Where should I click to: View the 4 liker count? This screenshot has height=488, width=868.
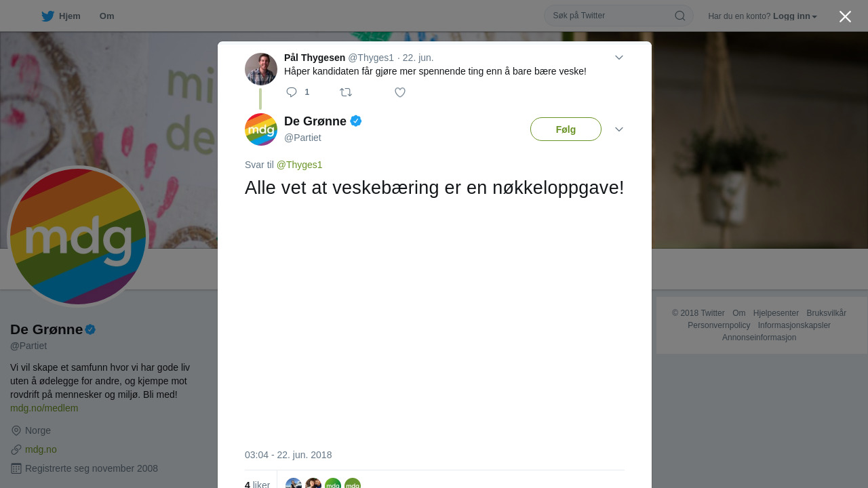257,485
